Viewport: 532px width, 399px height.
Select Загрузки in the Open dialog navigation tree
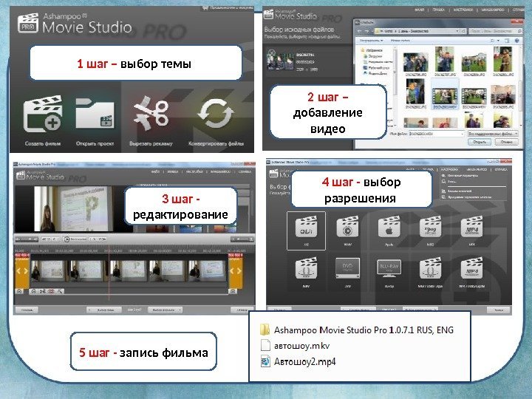point(373,56)
